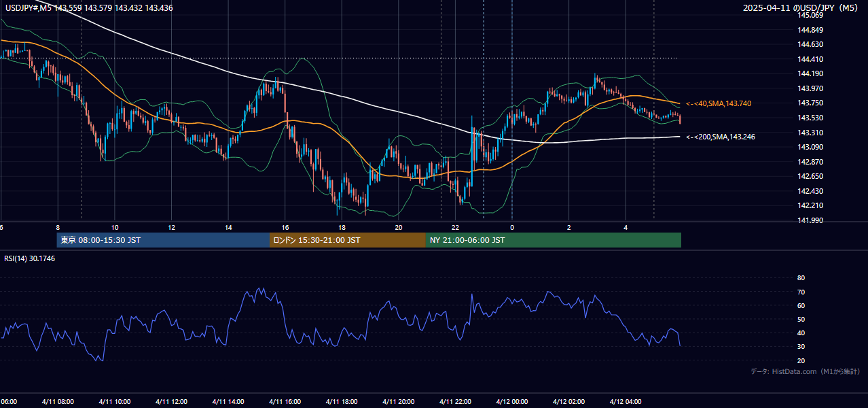The height and width of the screenshot is (408, 868).
Task: Click bottom time label 4/12 00:00
Action: (511, 401)
